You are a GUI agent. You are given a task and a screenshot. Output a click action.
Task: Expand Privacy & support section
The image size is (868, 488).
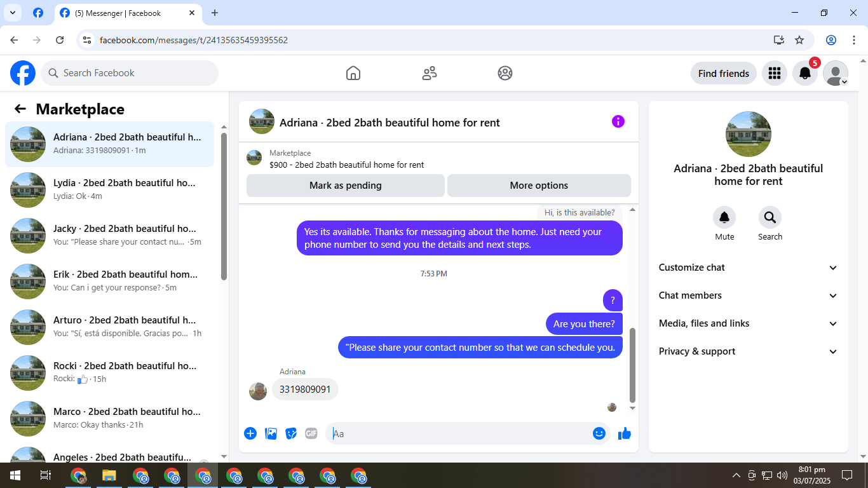point(749,351)
